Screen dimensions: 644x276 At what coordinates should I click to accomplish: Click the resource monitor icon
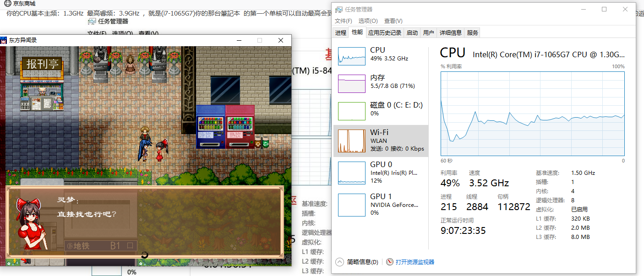390,262
